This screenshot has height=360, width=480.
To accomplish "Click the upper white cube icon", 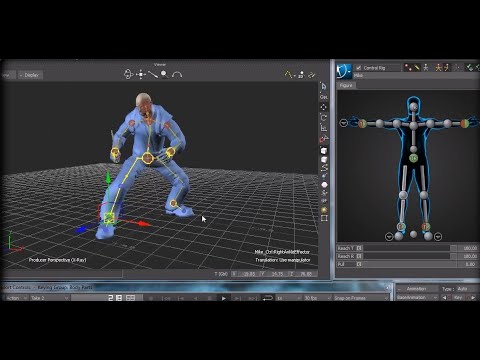I will (x=324, y=151).
